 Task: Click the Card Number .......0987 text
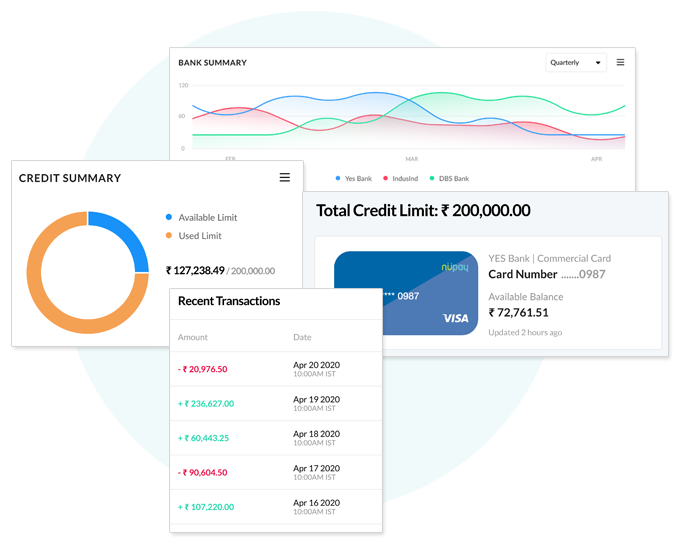[x=547, y=274]
